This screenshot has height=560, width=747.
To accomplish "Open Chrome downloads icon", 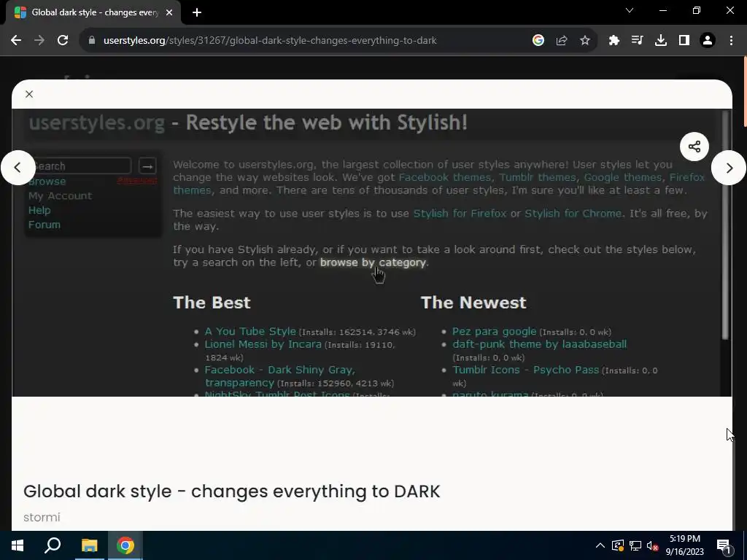I will click(x=661, y=41).
